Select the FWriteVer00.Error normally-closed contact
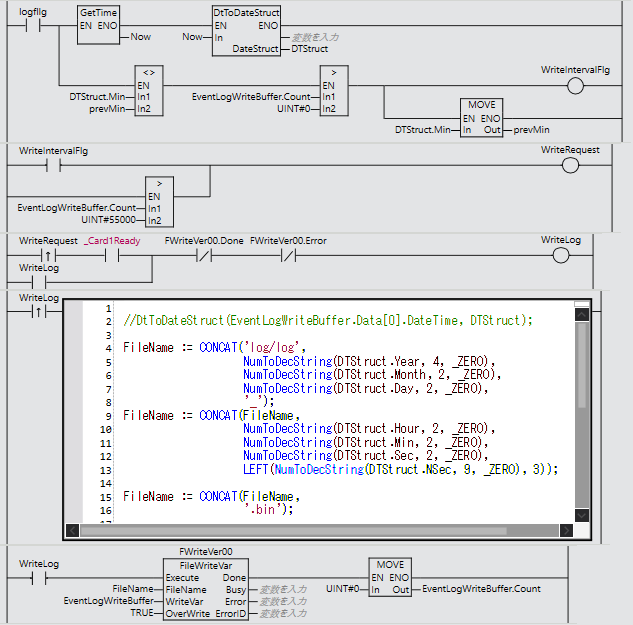Screen dimensions: 633x625 pos(288,255)
